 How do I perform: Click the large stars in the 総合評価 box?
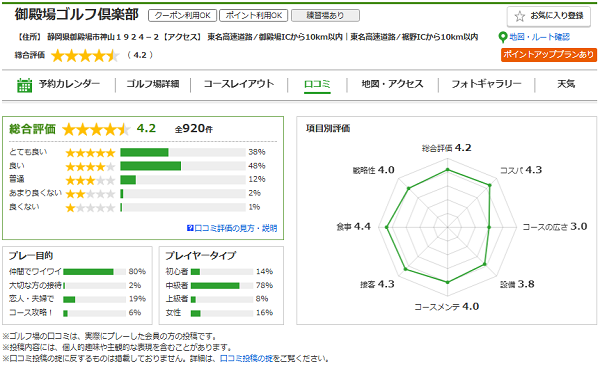click(96, 129)
